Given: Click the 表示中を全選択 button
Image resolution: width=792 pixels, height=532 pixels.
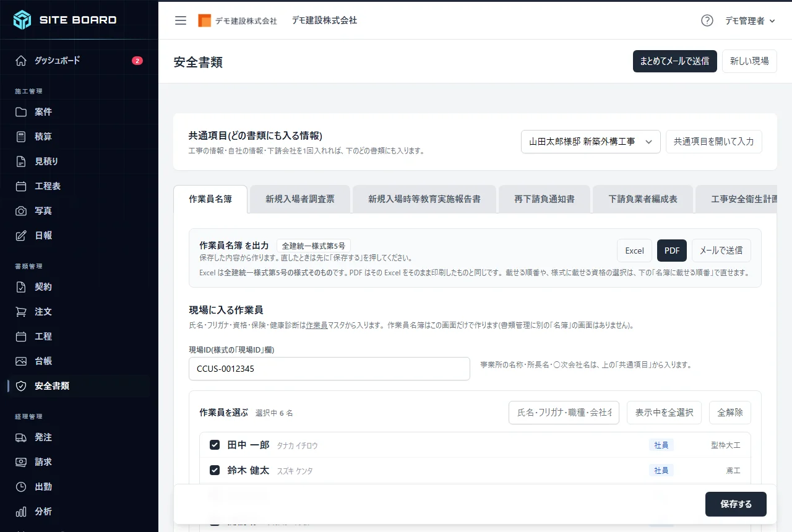Looking at the screenshot, I should point(664,413).
